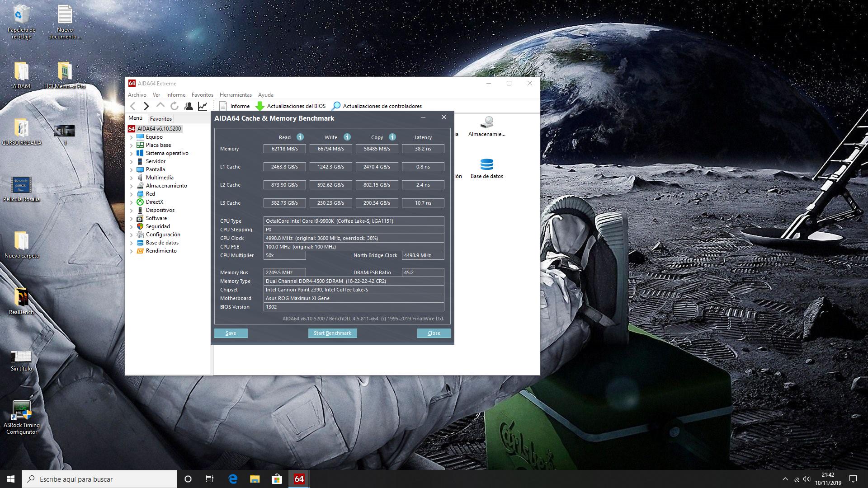Expand the Placa base tree node
This screenshot has width=868, height=488.
pyautogui.click(x=132, y=145)
